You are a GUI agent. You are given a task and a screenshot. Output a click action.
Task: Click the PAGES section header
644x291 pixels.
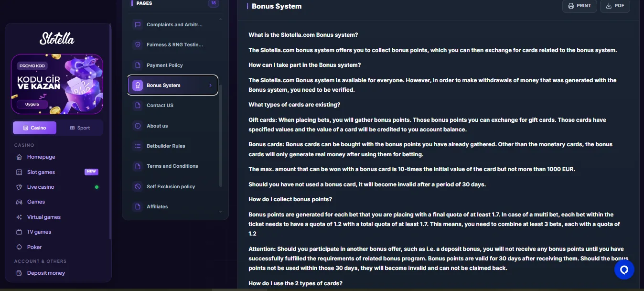coord(144,3)
